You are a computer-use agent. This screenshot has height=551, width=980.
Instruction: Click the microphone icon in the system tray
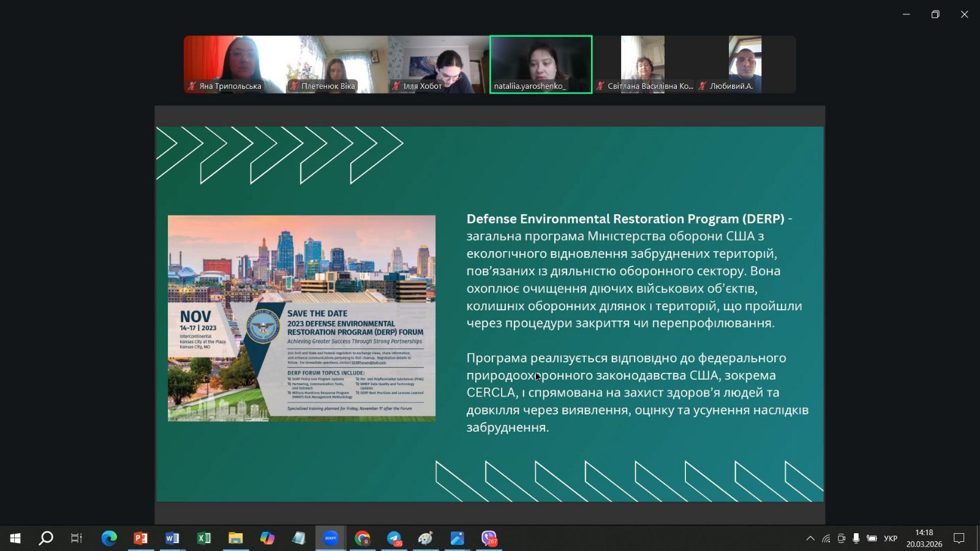tap(856, 538)
